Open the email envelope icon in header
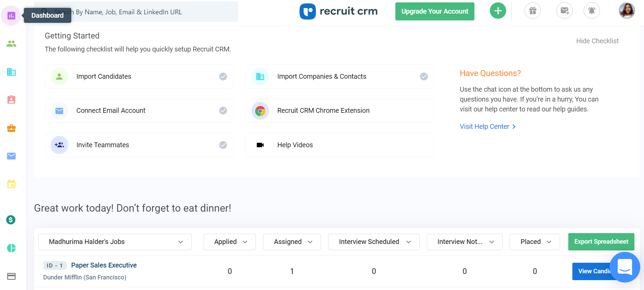The height and width of the screenshot is (290, 644). 565,11
